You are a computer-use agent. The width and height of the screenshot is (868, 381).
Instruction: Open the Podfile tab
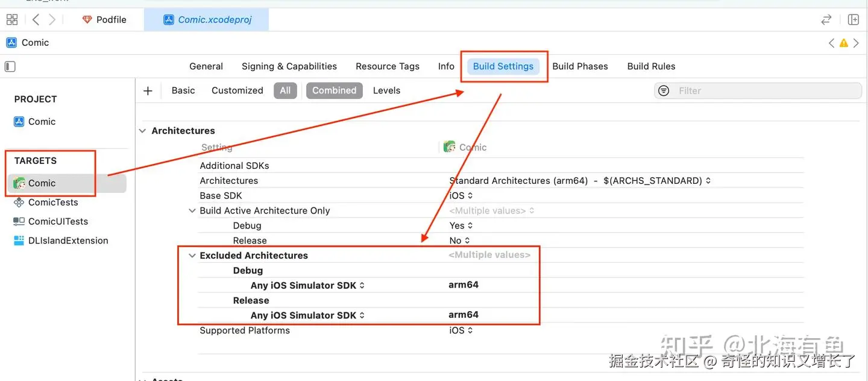[105, 19]
